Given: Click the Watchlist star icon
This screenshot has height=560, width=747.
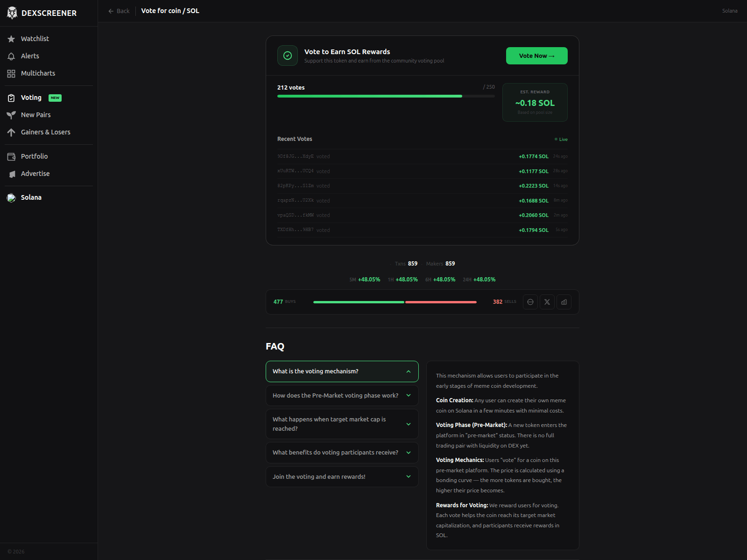Looking at the screenshot, I should [11, 39].
